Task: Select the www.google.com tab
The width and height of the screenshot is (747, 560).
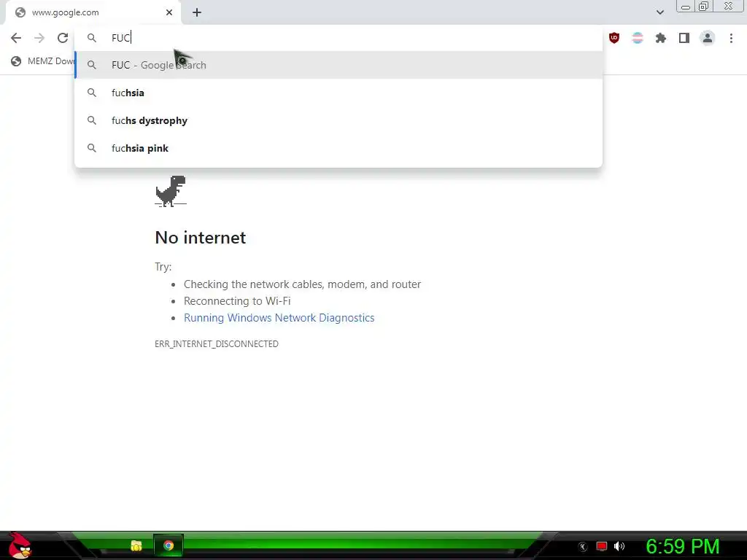Action: coord(93,12)
